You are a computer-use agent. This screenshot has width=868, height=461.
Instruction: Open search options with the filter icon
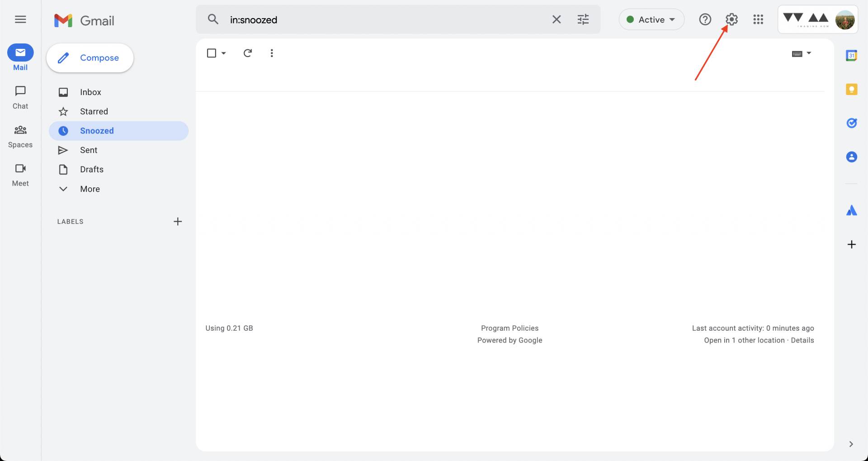tap(583, 19)
